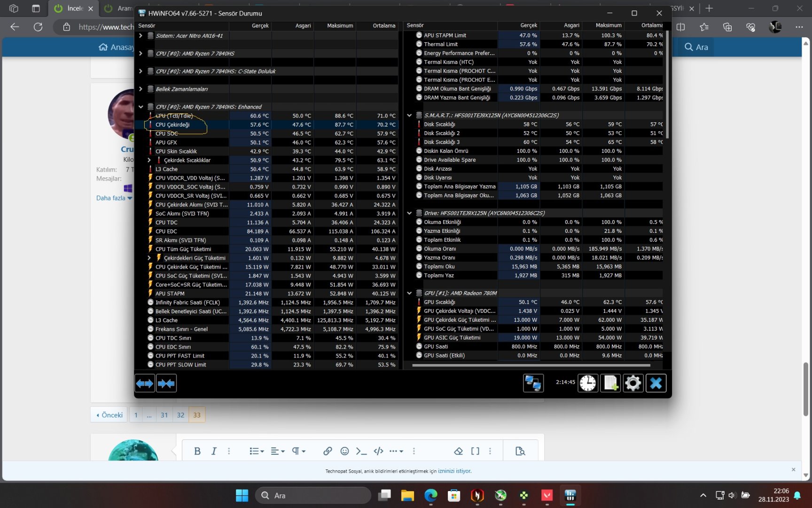Click the blue X close sensors button
The image size is (812, 508).
coord(656,383)
